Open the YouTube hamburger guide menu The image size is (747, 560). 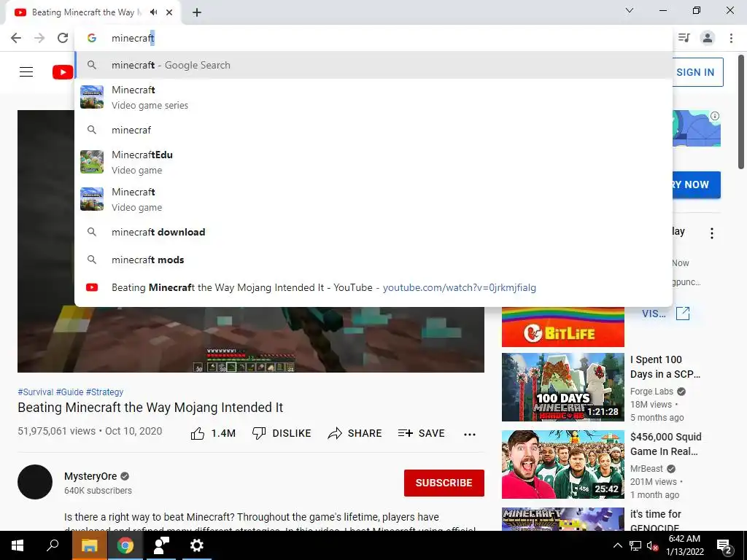point(26,72)
